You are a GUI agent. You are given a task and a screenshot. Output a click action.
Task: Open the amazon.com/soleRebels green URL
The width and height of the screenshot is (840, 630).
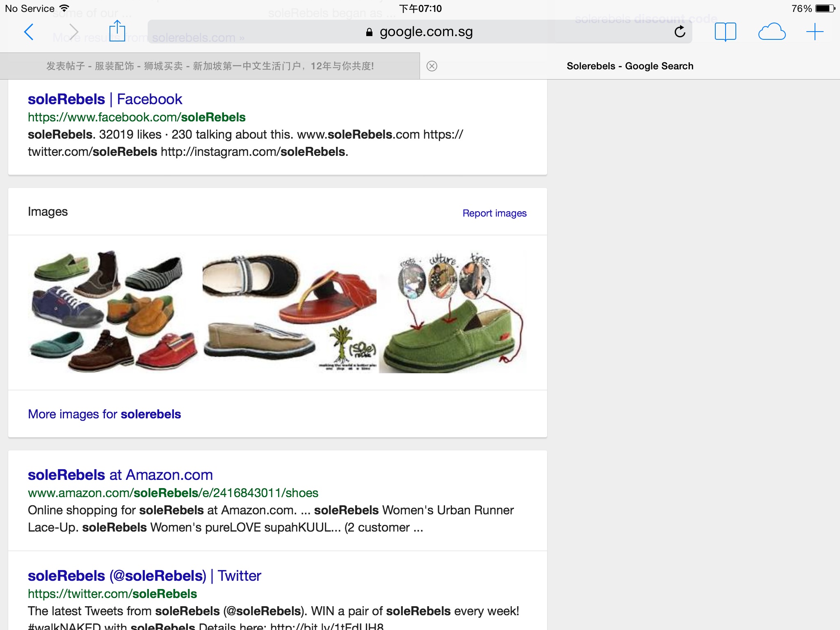pos(173,493)
